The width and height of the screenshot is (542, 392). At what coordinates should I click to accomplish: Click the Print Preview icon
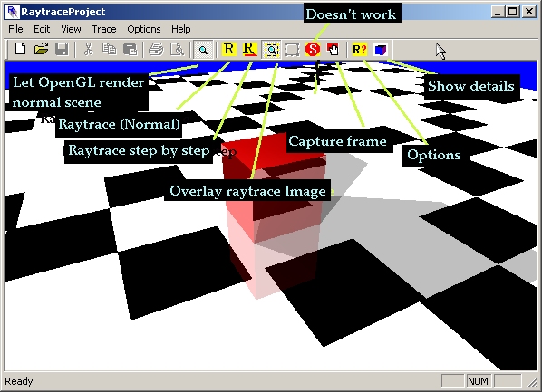(177, 50)
